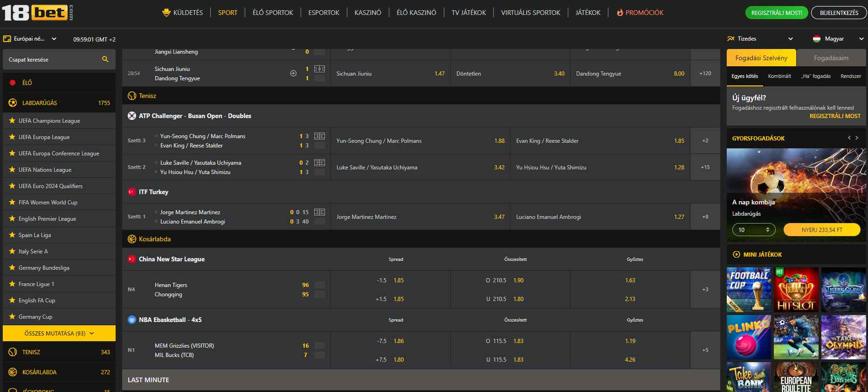Bet on Luciano Emanuel Ambrogi at 1.27
The width and height of the screenshot is (868, 392).
pyautogui.click(x=600, y=217)
